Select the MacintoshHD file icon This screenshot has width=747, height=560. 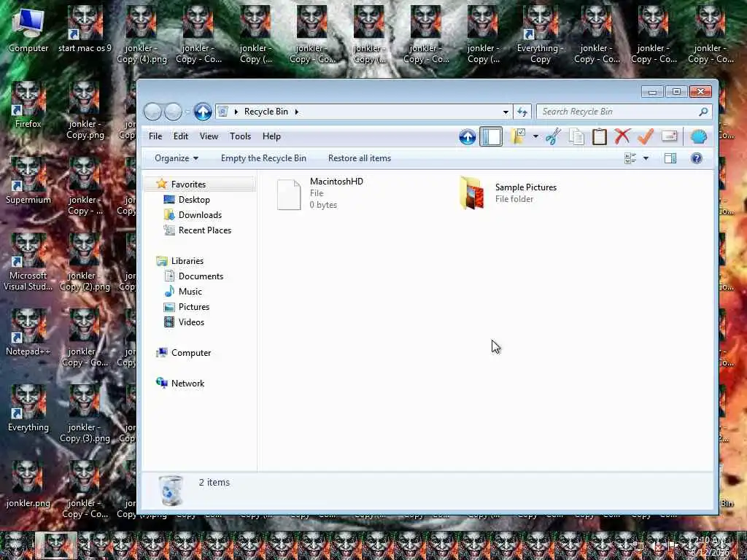289,194
